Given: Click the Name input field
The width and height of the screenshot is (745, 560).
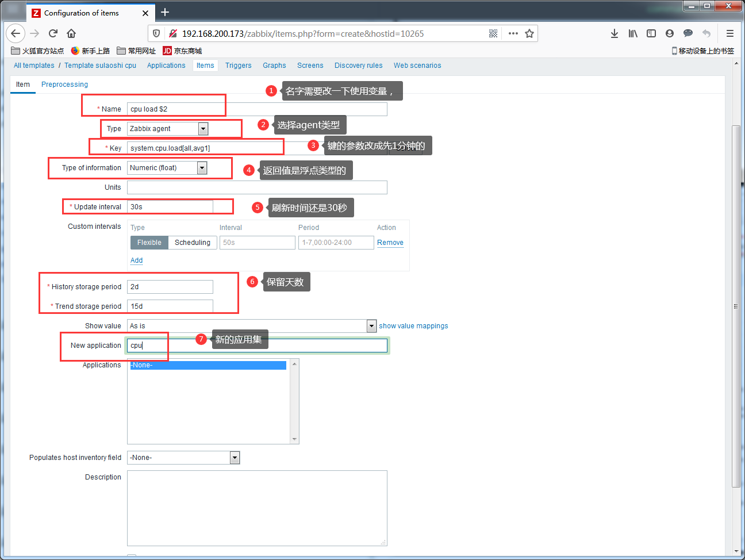Looking at the screenshot, I should [257, 109].
